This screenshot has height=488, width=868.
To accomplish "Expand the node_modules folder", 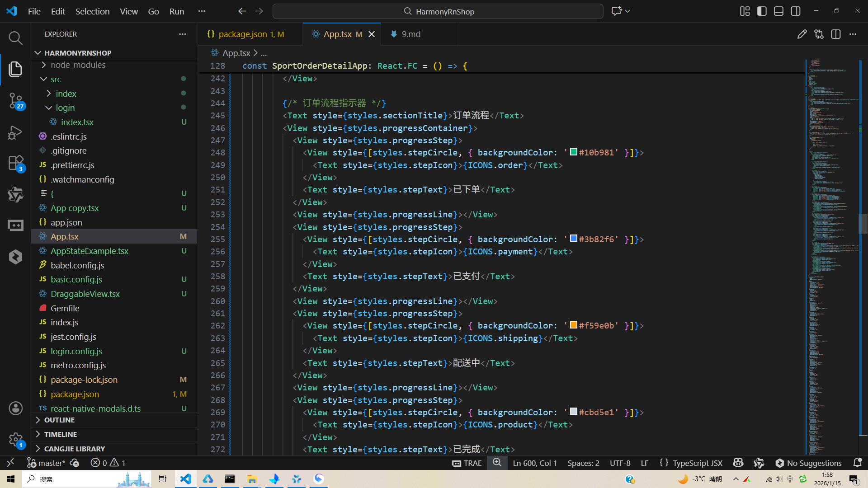I will tap(78, 65).
